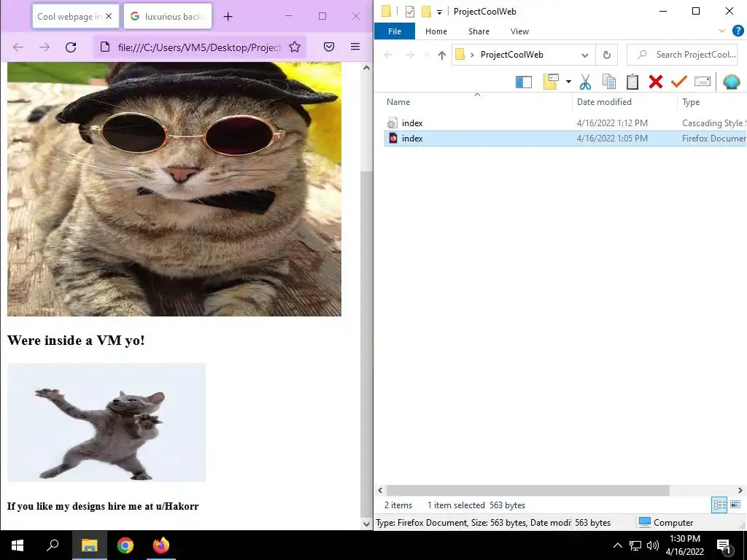Viewport: 747px width, 560px height.
Task: Click the envelope email icon in Explorer toolbar
Action: point(703,82)
